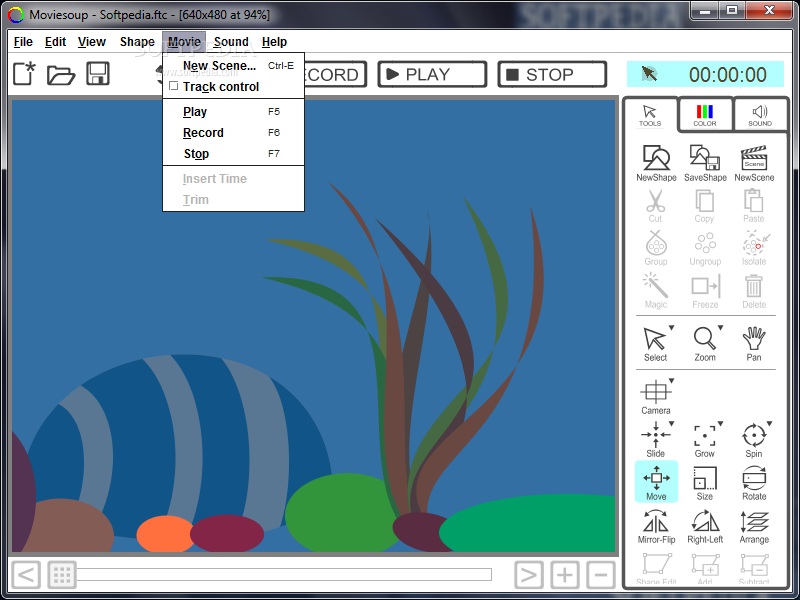This screenshot has height=600, width=800.
Task: Click the cursor icon beside timer
Action: coord(649,74)
